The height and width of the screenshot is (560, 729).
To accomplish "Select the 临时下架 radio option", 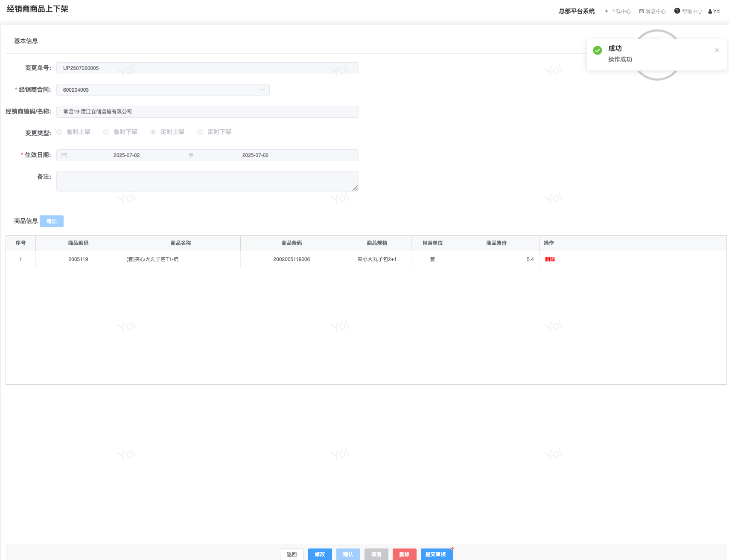I will pyautogui.click(x=106, y=132).
